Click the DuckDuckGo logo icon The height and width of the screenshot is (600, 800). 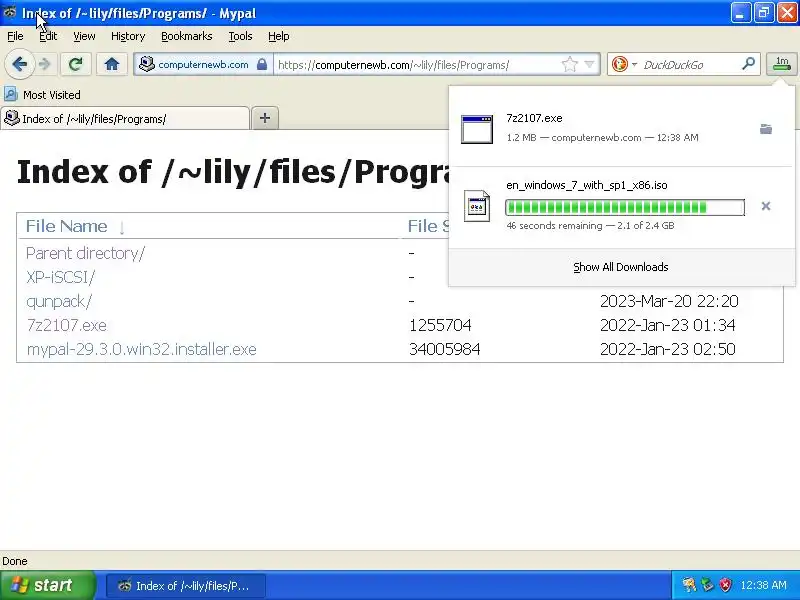[x=619, y=64]
